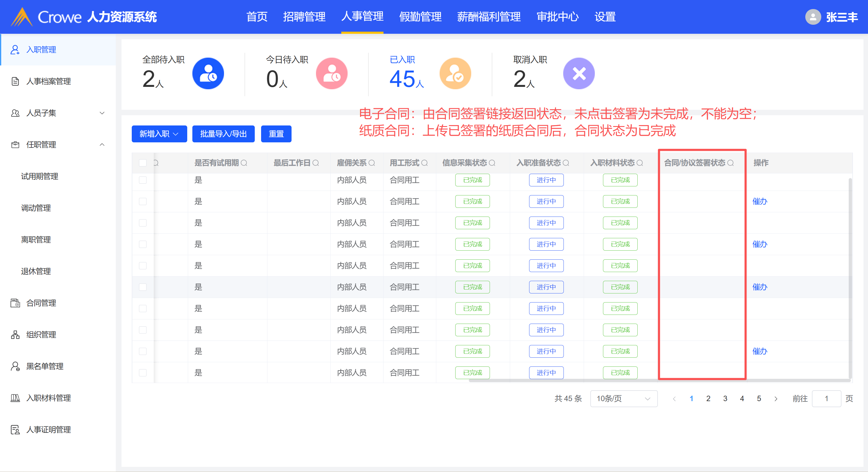This screenshot has width=868, height=472.
Task: Open the 10条/页 page size dropdown
Action: pyautogui.click(x=623, y=398)
